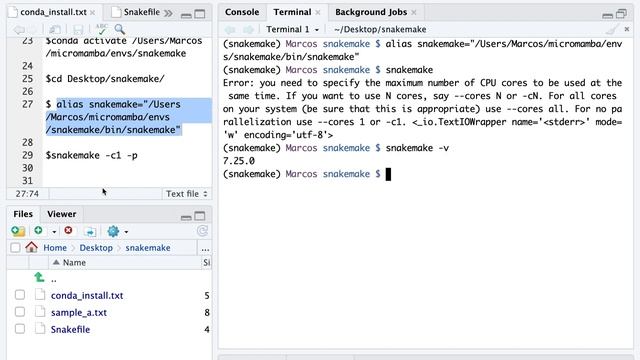Open sample_a.txt in the file list

tap(79, 312)
